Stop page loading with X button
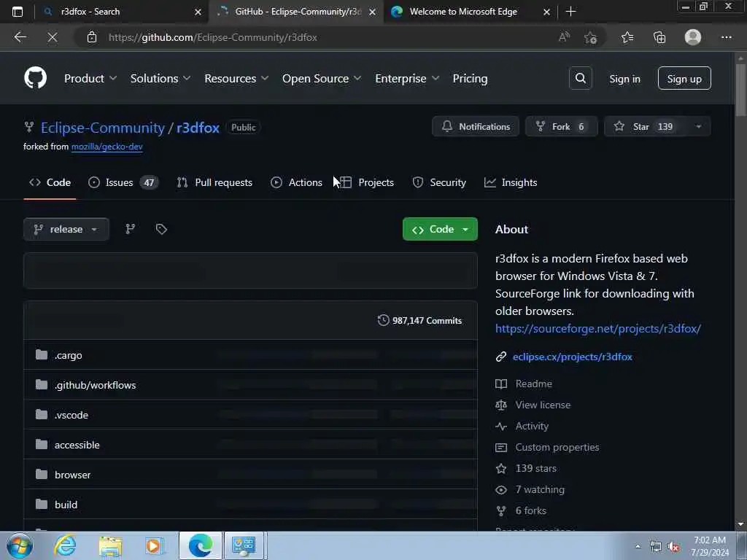747x560 pixels. (53, 37)
